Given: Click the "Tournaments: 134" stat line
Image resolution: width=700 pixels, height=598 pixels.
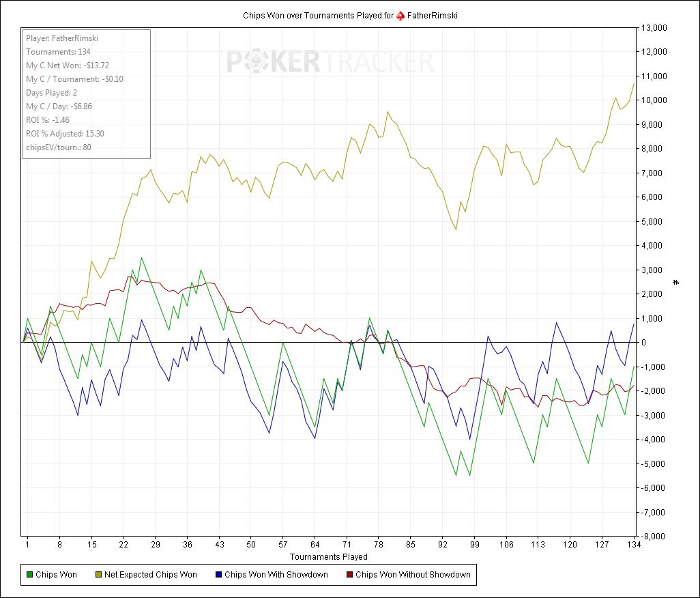Looking at the screenshot, I should pos(58,52).
